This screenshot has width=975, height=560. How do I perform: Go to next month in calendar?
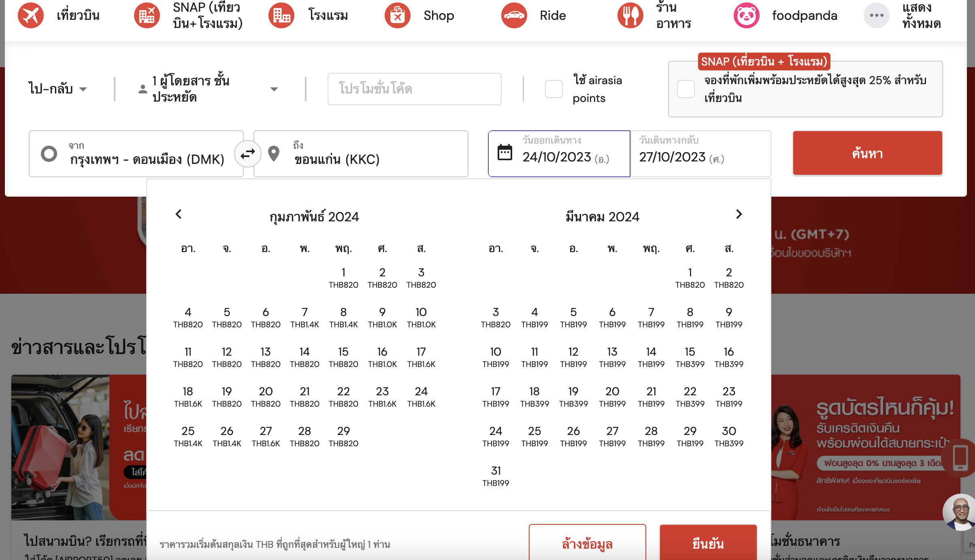pos(739,214)
